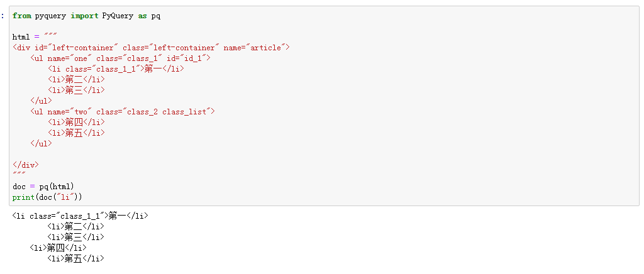The width and height of the screenshot is (644, 274).
Task: Click the 第三 list item in code cell
Action: point(76,90)
